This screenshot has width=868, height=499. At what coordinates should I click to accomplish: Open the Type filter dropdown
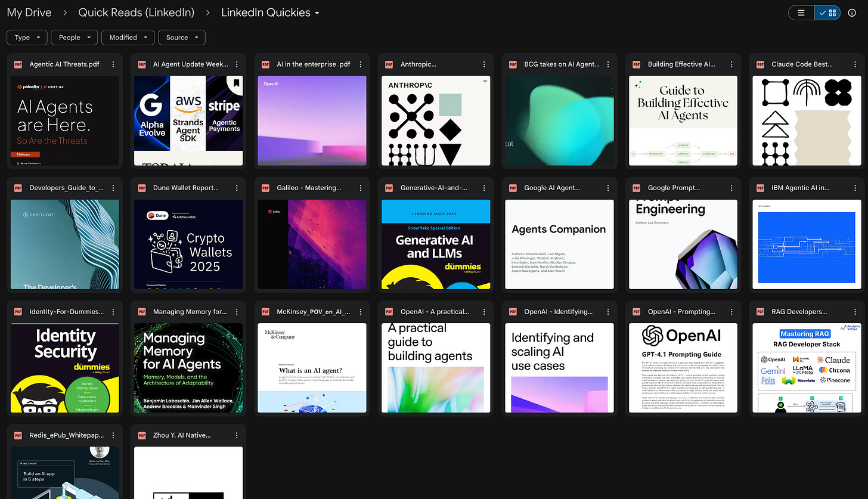click(27, 38)
